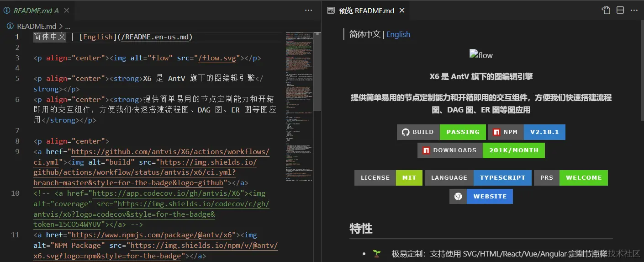Click the info icon on the README.md A tab
Viewport: 644px width, 262px height.
(7, 11)
